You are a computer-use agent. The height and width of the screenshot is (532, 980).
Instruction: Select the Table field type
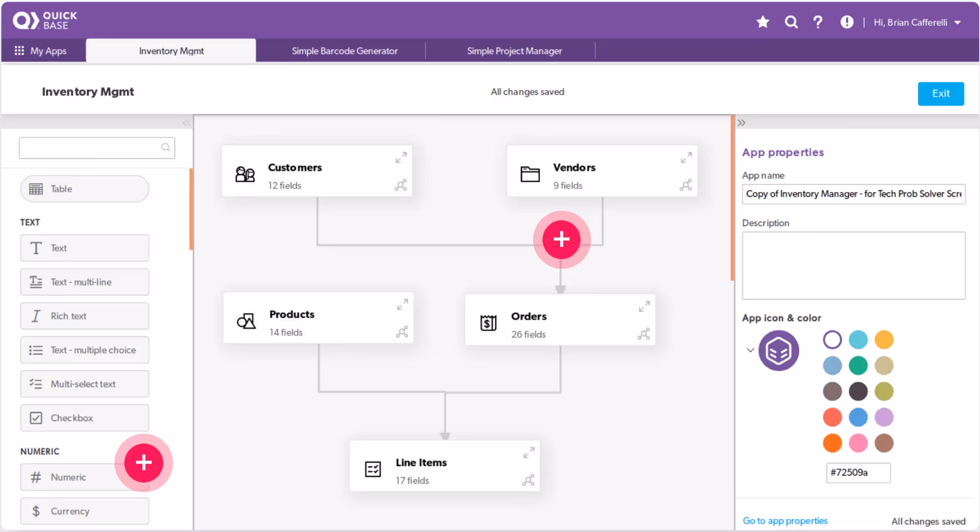click(x=84, y=189)
